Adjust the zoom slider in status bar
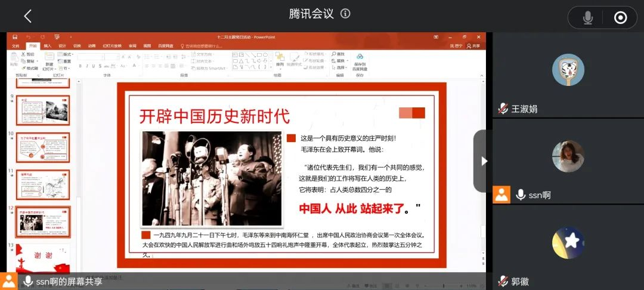This screenshot has height=290, width=644. 444,286
